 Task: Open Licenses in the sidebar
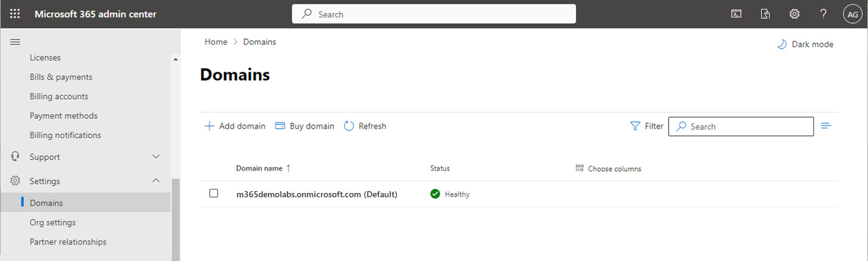click(x=45, y=58)
